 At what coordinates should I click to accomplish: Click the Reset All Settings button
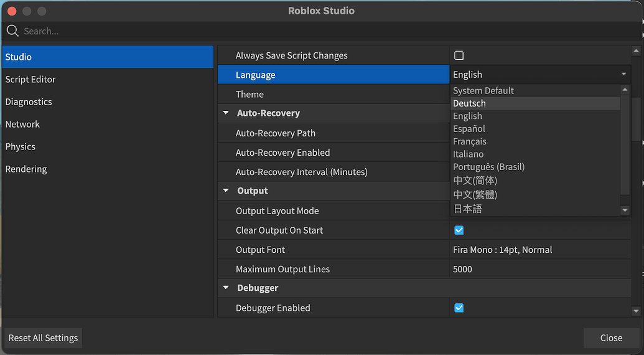tap(43, 338)
